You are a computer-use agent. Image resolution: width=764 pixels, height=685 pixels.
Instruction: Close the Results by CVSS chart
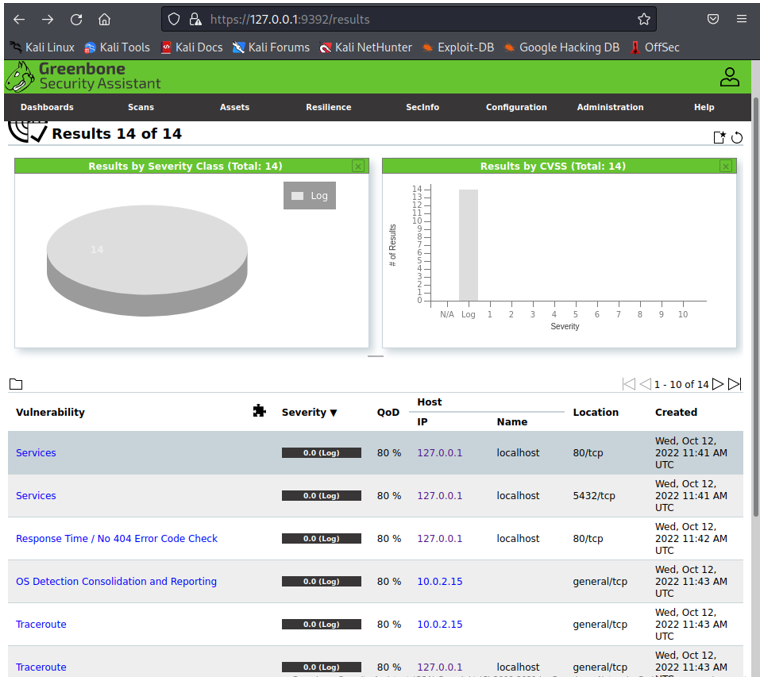click(x=726, y=166)
